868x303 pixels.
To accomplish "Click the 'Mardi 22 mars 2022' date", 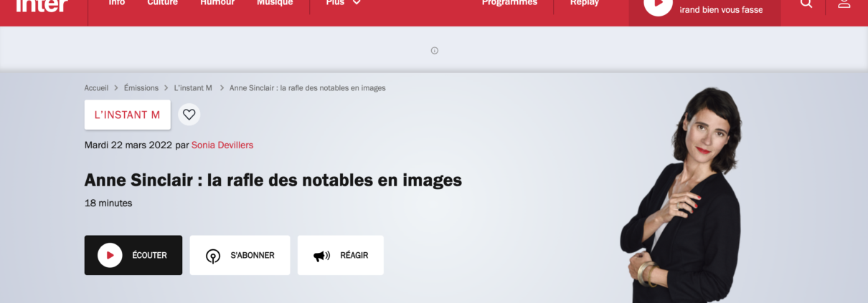I will [128, 145].
